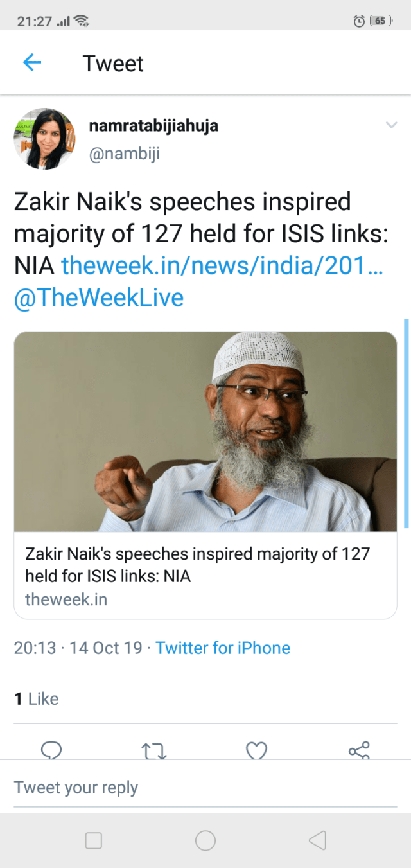This screenshot has height=868, width=411.
Task: Open the reply speech bubble icon
Action: pyautogui.click(x=51, y=750)
